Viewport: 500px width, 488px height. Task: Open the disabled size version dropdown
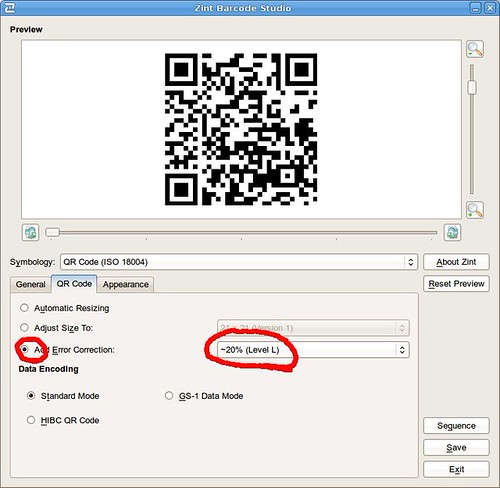313,328
